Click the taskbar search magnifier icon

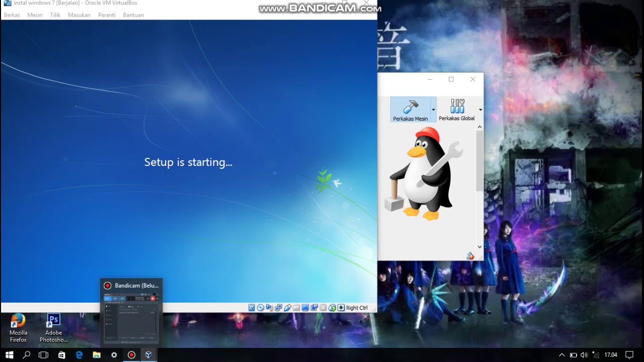point(27,355)
